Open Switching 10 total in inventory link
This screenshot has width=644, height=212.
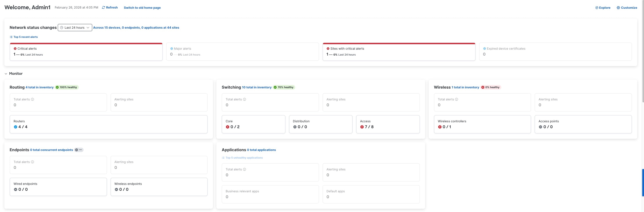tap(257, 87)
